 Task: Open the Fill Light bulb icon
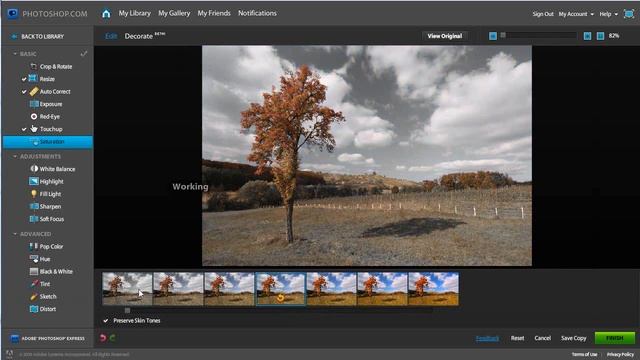pos(34,193)
